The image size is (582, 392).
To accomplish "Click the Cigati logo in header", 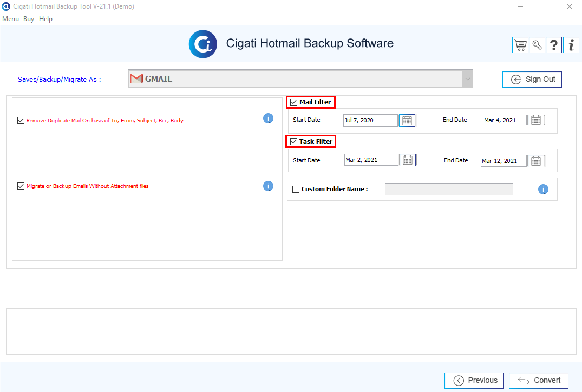I will click(202, 44).
